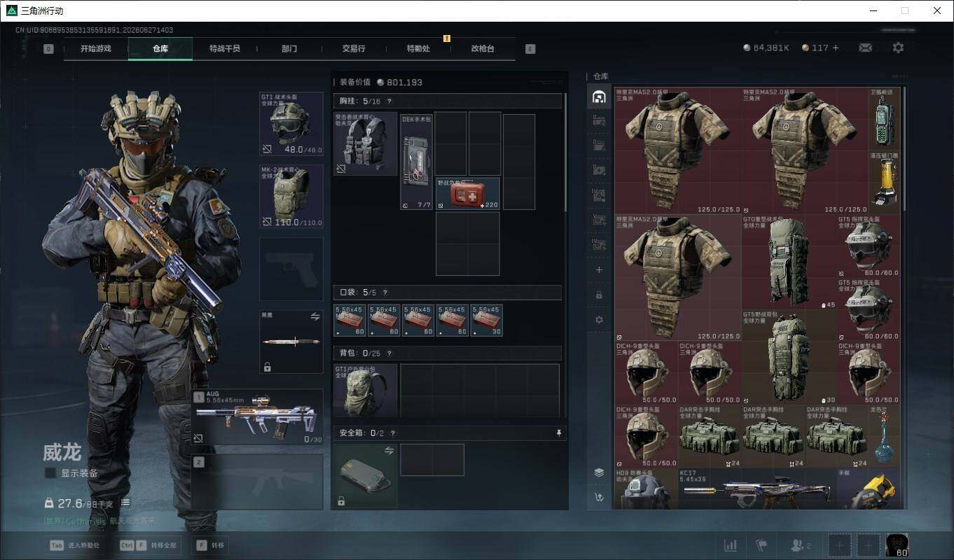Open the squad members icon
The height and width of the screenshot is (560, 954).
800,545
